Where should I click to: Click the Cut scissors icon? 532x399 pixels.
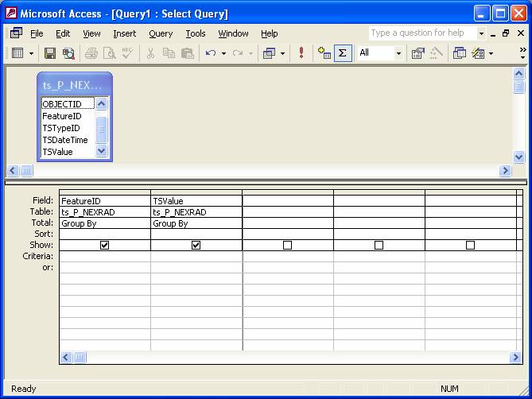coord(150,53)
